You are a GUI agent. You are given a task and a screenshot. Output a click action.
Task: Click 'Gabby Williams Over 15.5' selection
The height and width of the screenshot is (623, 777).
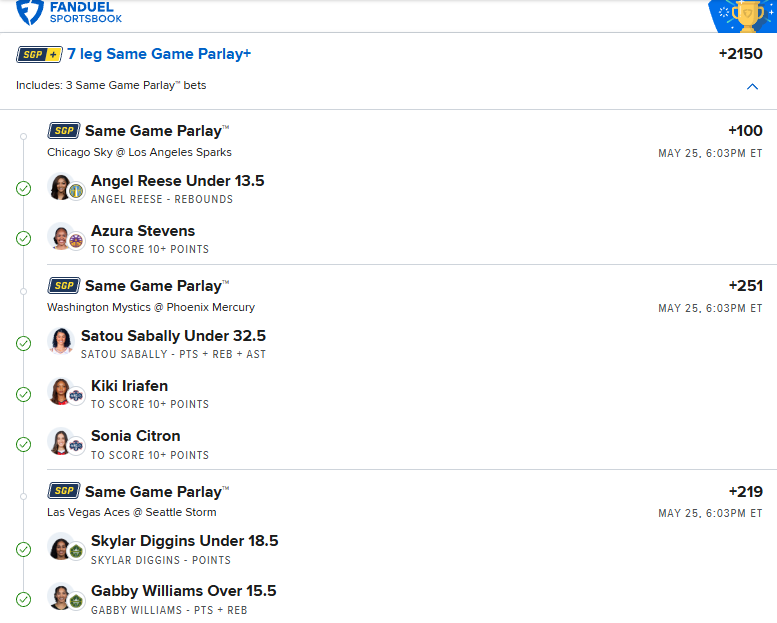point(183,591)
